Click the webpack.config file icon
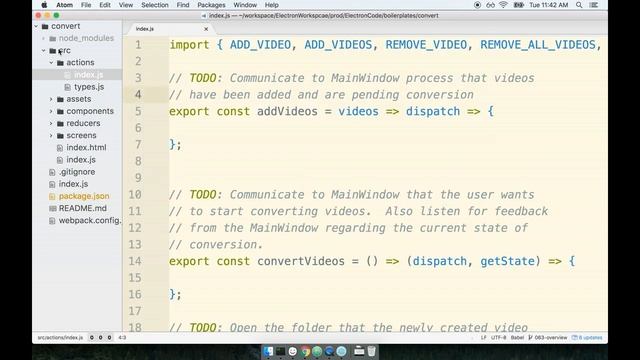 click(x=52, y=221)
